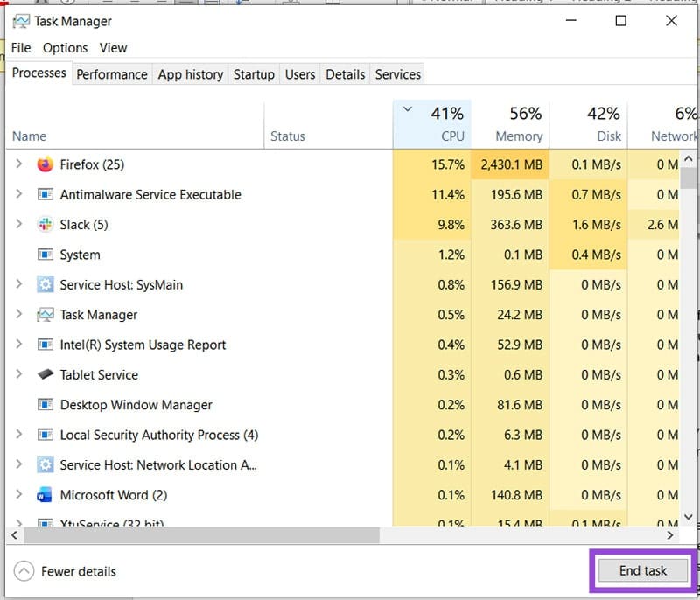Click the End task button

point(643,569)
